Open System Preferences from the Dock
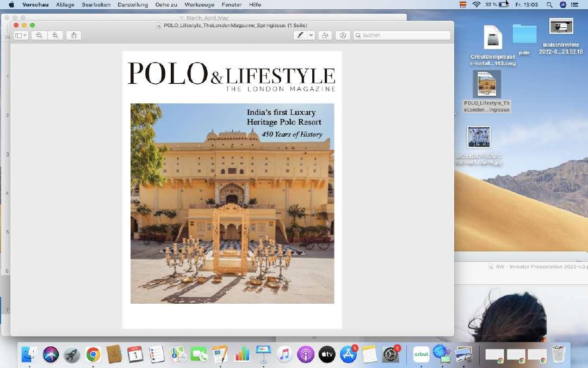Viewport: 588px width, 368px height. click(391, 354)
